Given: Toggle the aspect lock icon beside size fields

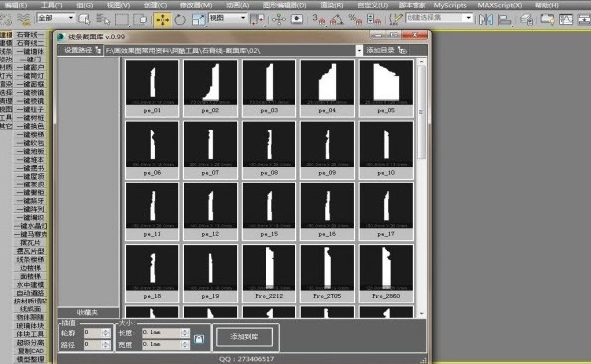Looking at the screenshot, I should pyautogui.click(x=199, y=339).
